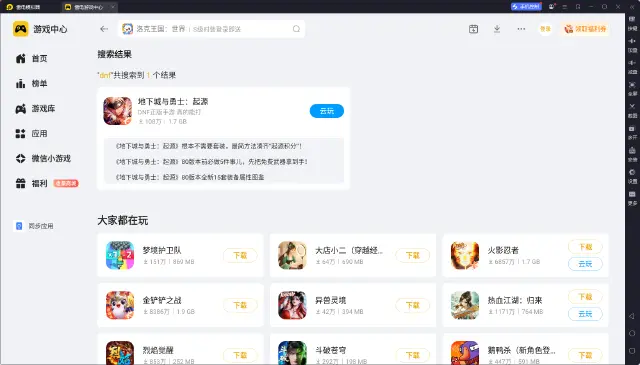Open the three-dot more options menu

coord(521,29)
